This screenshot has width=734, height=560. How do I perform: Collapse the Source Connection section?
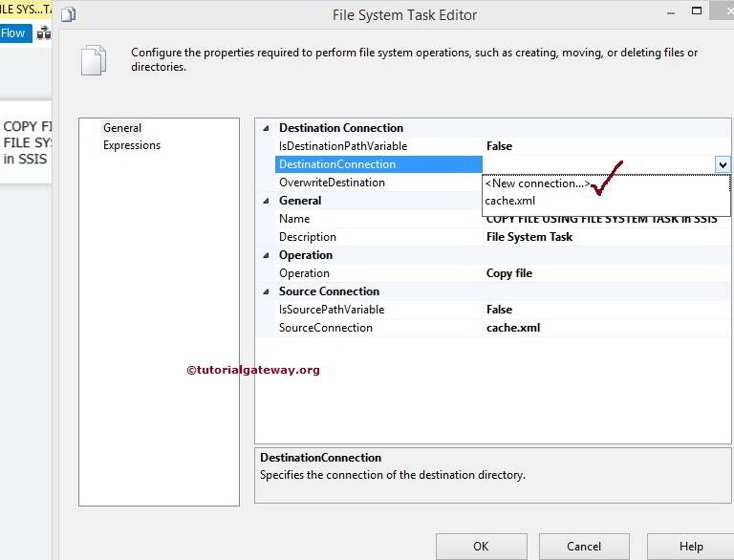pyautogui.click(x=266, y=291)
